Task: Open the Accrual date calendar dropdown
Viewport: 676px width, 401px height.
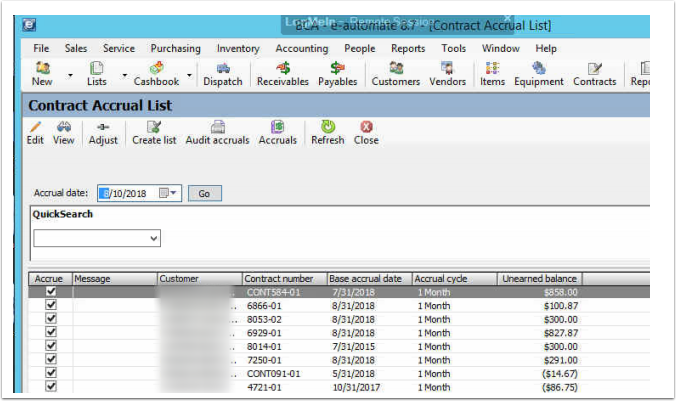Action: (x=168, y=193)
